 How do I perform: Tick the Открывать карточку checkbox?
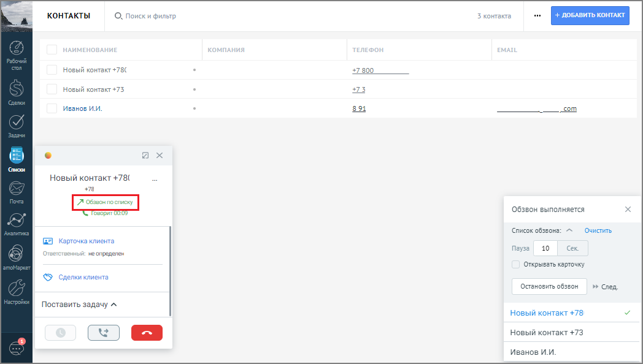click(x=515, y=265)
